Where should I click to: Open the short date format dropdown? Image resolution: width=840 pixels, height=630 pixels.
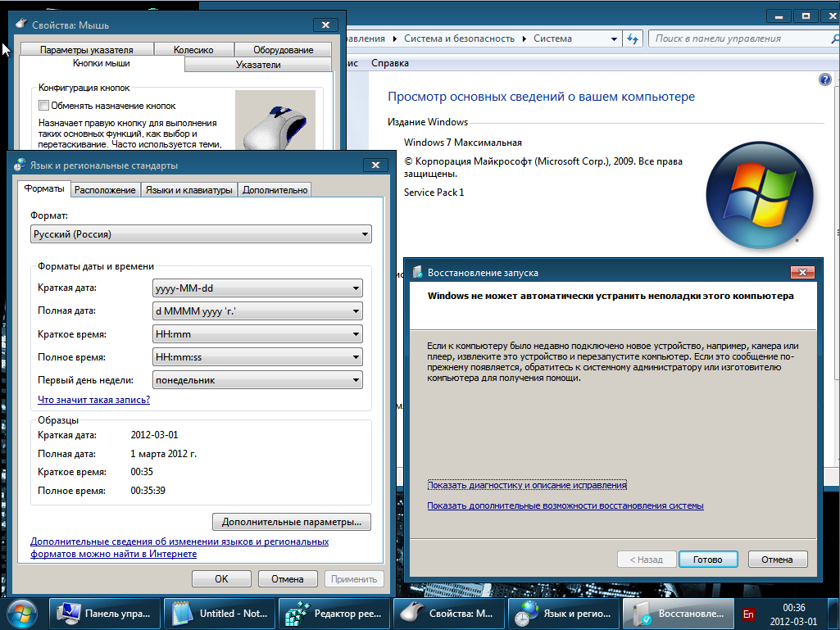tap(257, 288)
